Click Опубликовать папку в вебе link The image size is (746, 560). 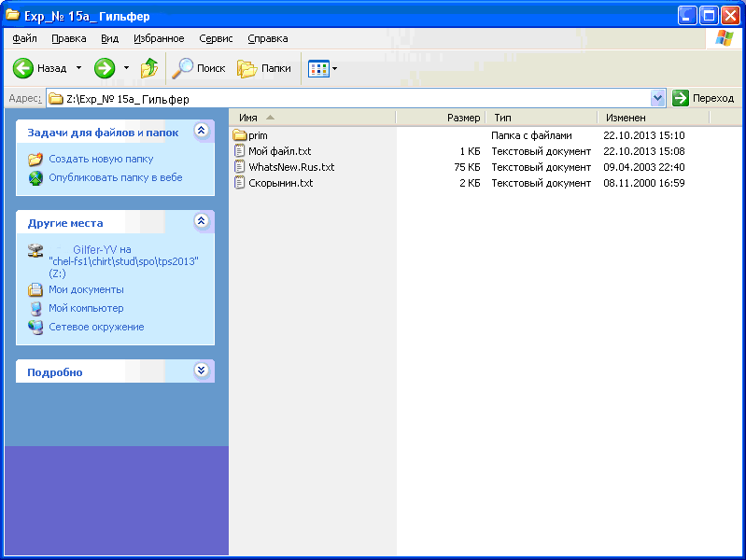(x=116, y=177)
